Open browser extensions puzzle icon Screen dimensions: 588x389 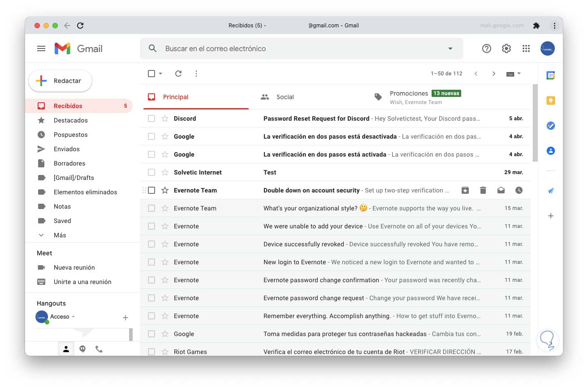(x=536, y=26)
